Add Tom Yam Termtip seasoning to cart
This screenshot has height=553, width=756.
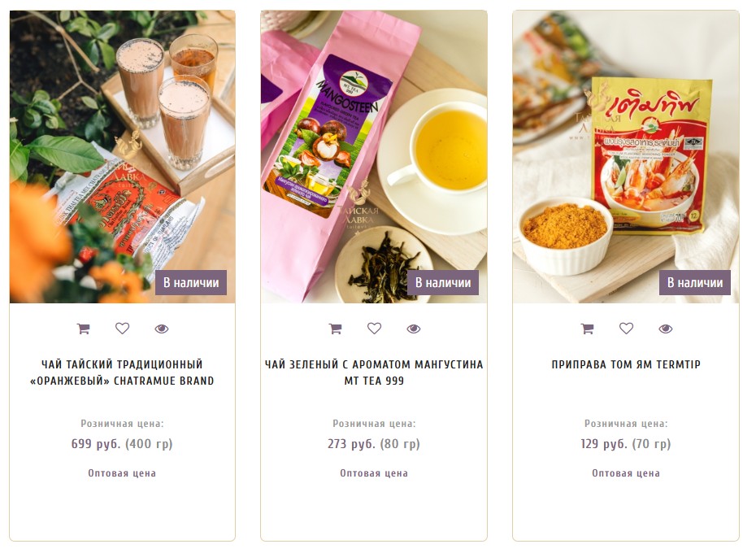click(x=587, y=329)
